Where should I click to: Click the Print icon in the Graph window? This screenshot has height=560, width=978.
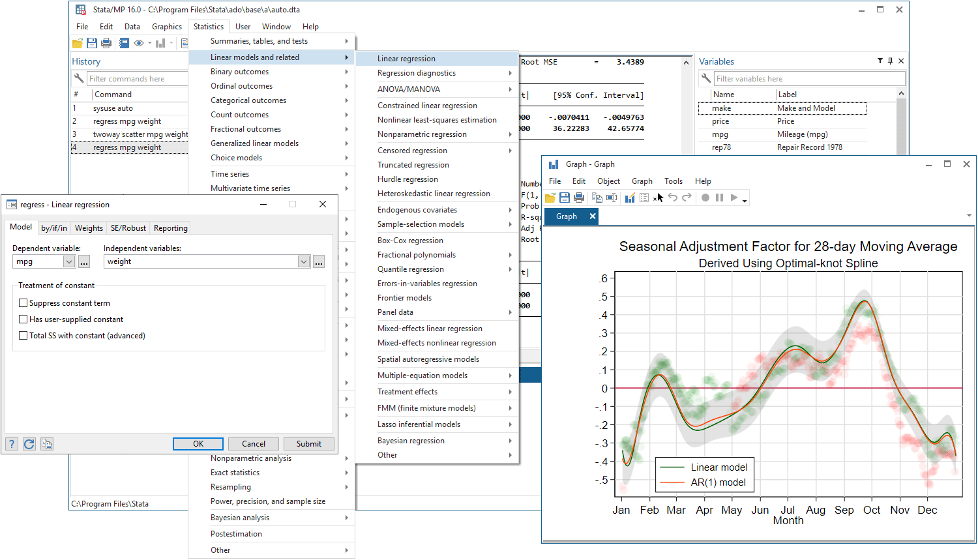(579, 198)
